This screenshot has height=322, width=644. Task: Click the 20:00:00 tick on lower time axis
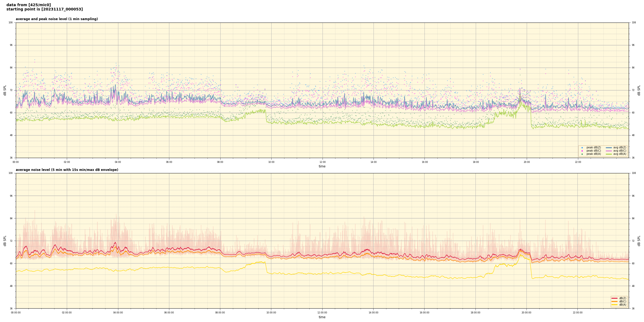pos(526,313)
